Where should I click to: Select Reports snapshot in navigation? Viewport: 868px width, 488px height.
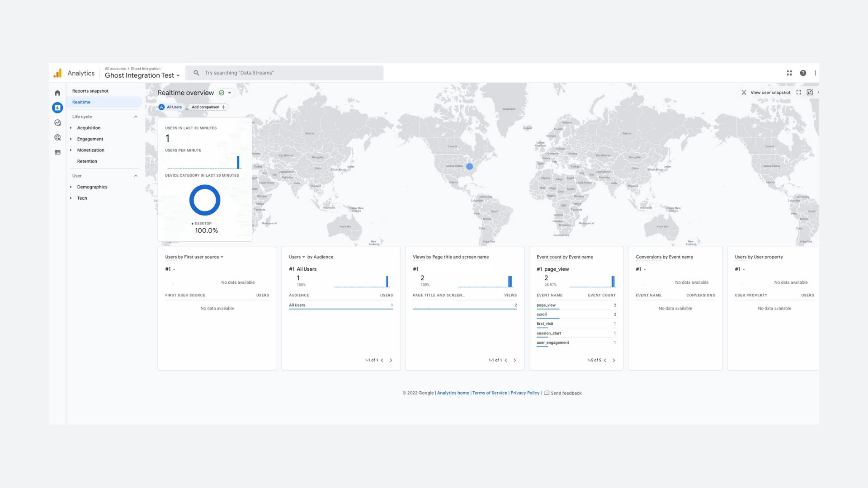pyautogui.click(x=90, y=91)
